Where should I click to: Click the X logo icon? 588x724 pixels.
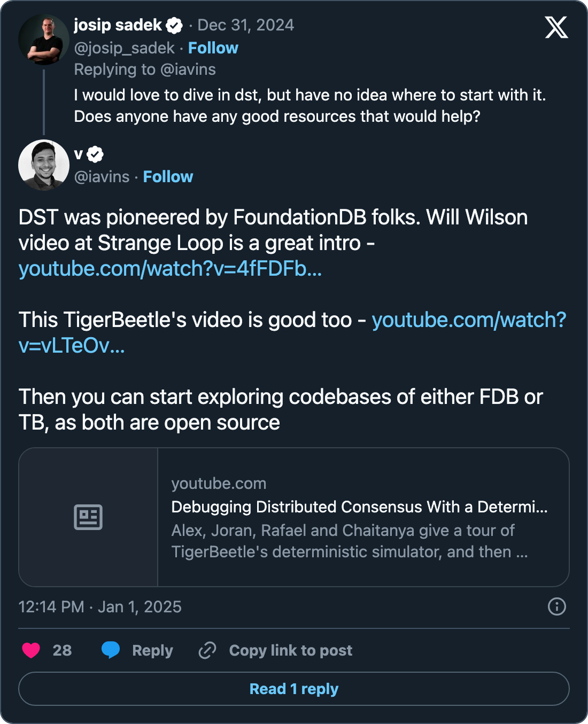click(x=556, y=27)
